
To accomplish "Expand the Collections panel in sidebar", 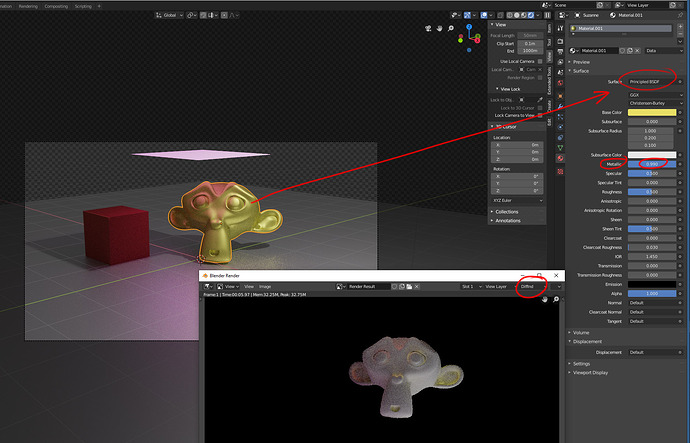I will coord(506,212).
